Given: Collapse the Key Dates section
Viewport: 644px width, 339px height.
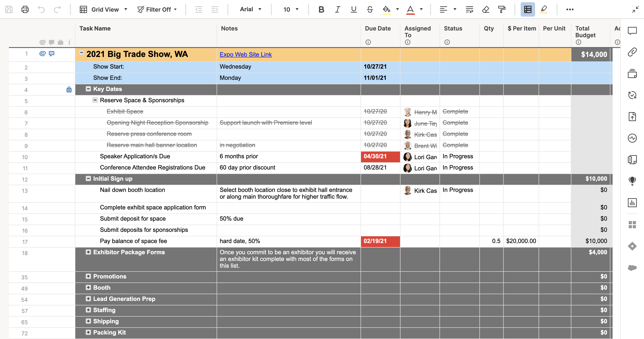Looking at the screenshot, I should coord(88,89).
